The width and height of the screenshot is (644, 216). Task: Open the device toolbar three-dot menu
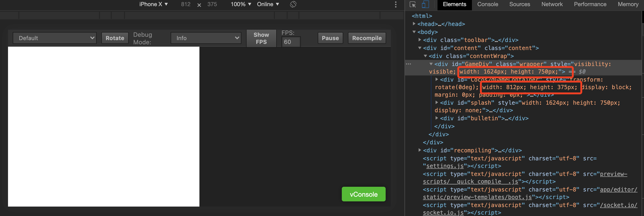396,4
